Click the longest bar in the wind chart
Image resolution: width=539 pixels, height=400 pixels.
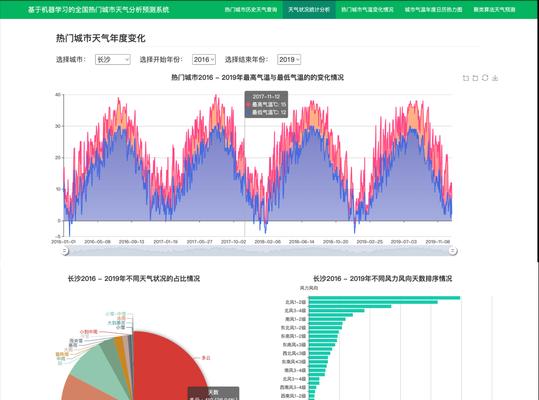point(384,298)
